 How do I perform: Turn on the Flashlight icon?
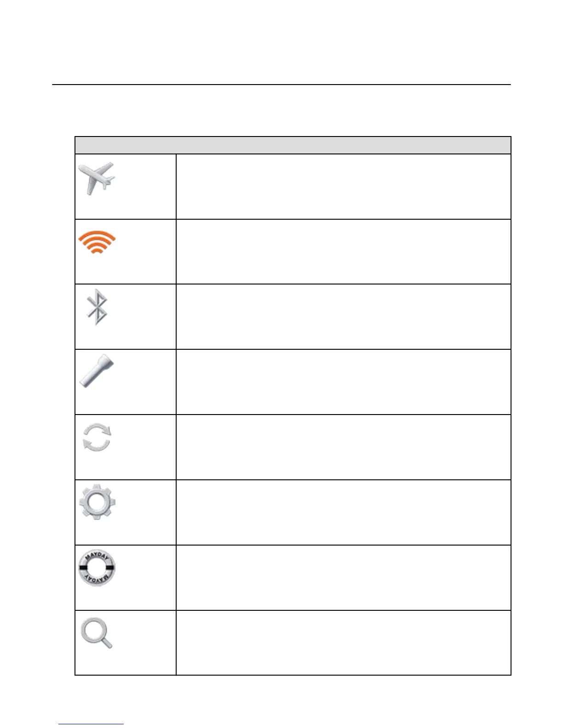[x=97, y=370]
